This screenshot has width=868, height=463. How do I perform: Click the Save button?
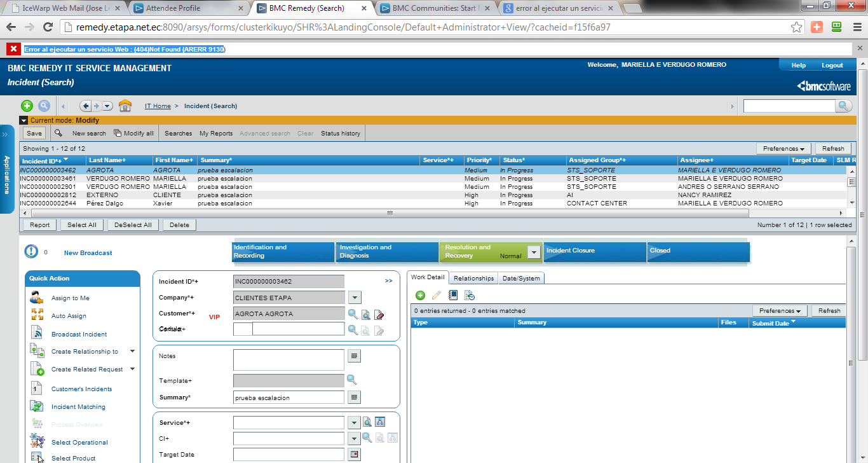[34, 133]
